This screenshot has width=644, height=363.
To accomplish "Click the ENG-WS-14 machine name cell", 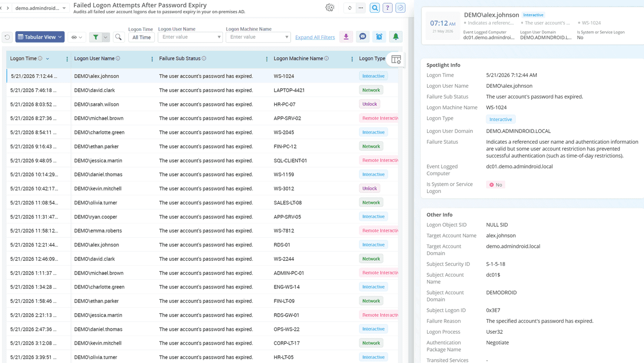I will point(287,287).
